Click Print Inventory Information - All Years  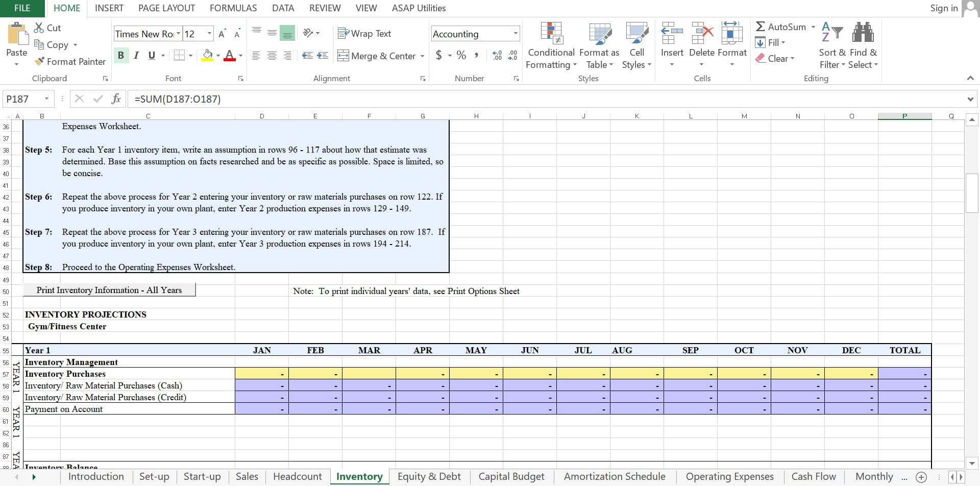click(109, 290)
